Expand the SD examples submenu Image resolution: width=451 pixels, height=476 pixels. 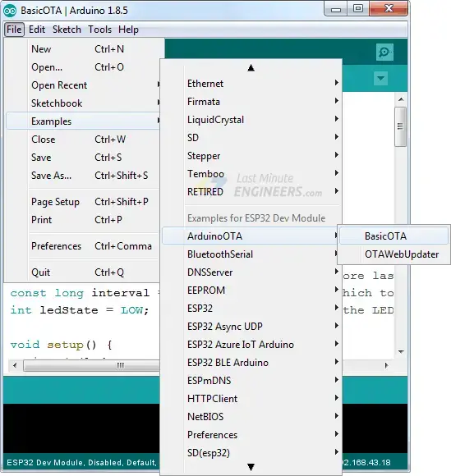251,138
